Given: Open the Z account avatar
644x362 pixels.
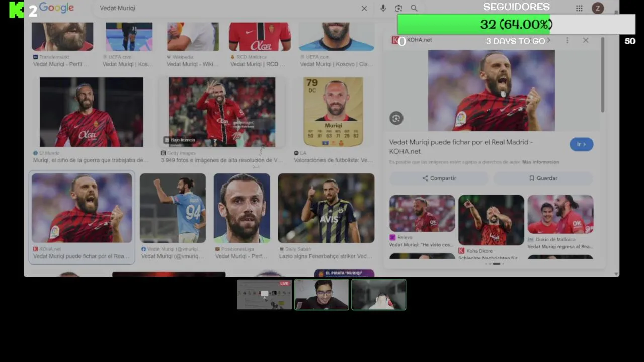Looking at the screenshot, I should pos(598,8).
